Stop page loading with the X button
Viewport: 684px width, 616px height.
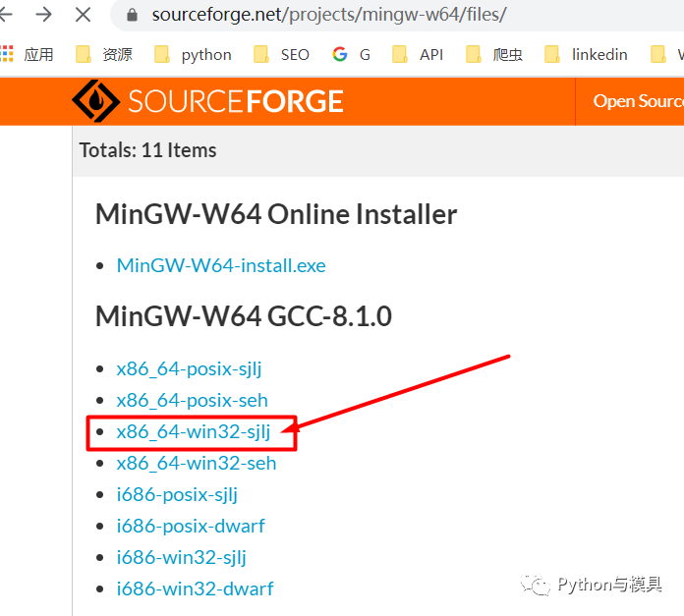(x=83, y=15)
